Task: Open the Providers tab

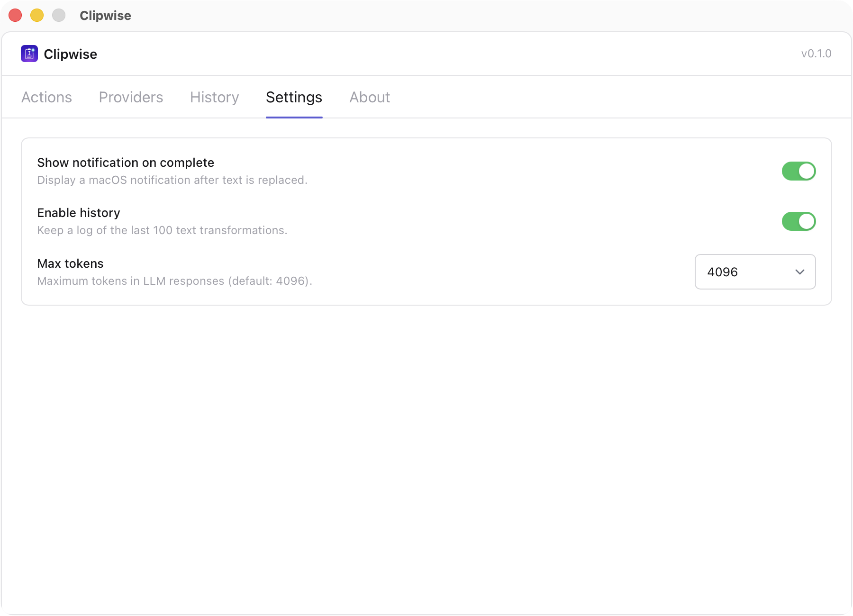Action: point(131,98)
